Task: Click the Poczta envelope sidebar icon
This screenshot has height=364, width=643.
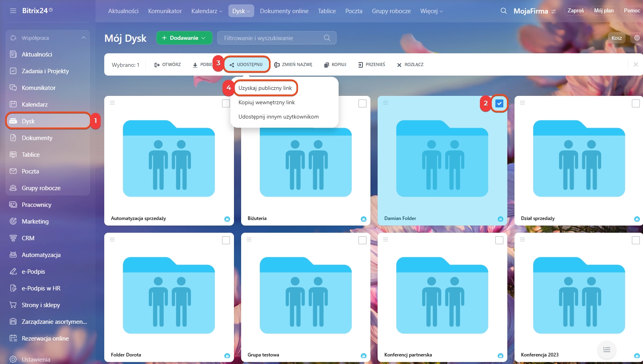Action: tap(13, 171)
